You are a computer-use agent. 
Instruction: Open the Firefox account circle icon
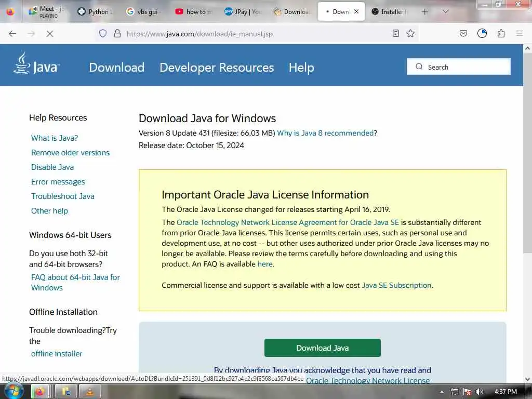click(482, 33)
